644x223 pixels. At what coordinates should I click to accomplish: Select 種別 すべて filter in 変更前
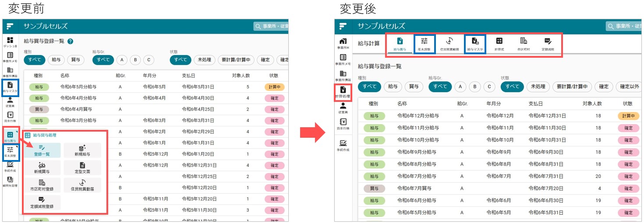coord(34,60)
